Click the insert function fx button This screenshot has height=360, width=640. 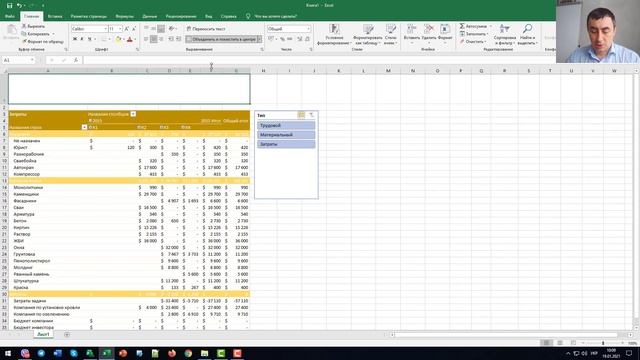pyautogui.click(x=76, y=60)
